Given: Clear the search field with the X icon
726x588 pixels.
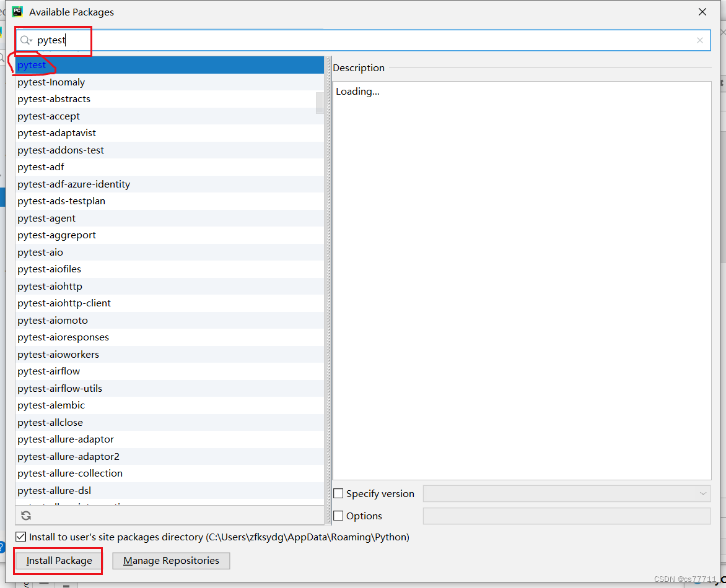Looking at the screenshot, I should point(699,41).
